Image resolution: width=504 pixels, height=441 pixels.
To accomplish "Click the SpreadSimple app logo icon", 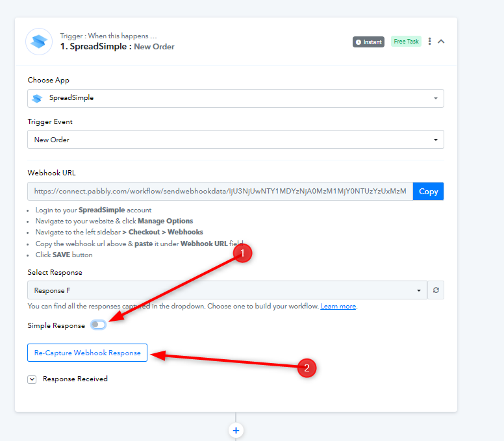I will pyautogui.click(x=39, y=42).
